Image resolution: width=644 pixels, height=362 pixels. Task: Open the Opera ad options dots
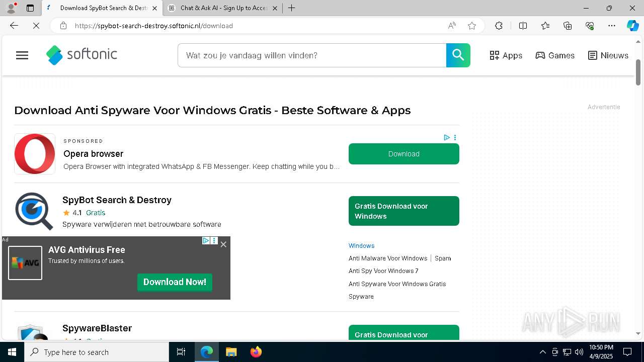[455, 137]
